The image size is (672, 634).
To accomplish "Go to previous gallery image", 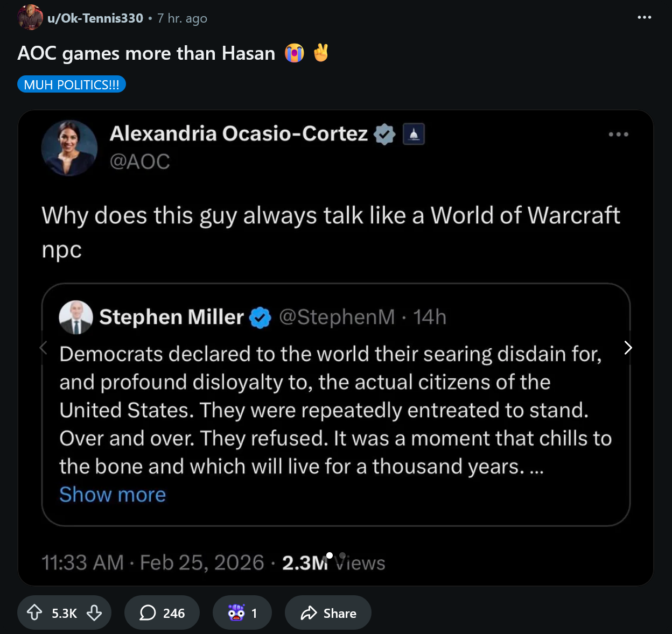I will click(x=44, y=348).
